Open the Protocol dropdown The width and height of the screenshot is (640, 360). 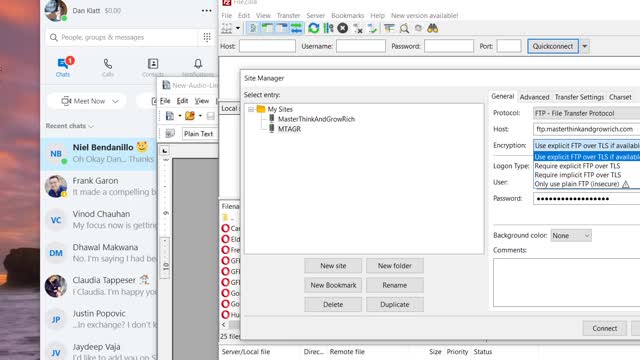pyautogui.click(x=587, y=113)
